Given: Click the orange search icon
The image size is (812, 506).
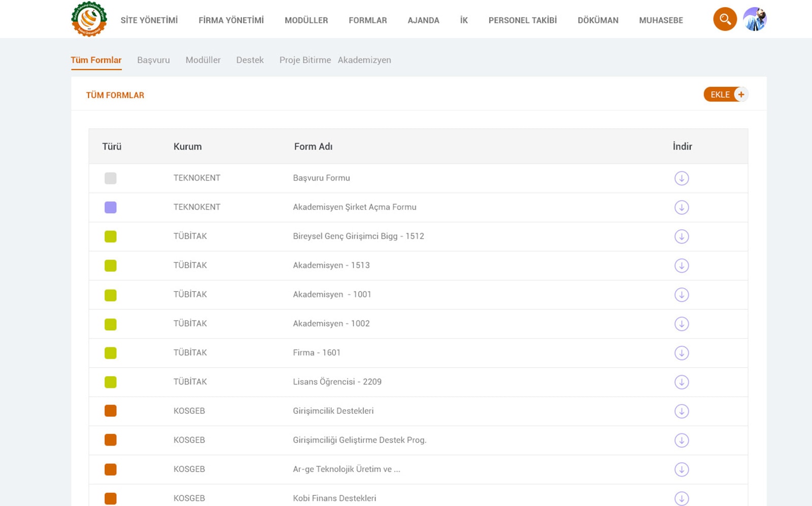Looking at the screenshot, I should pyautogui.click(x=725, y=19).
